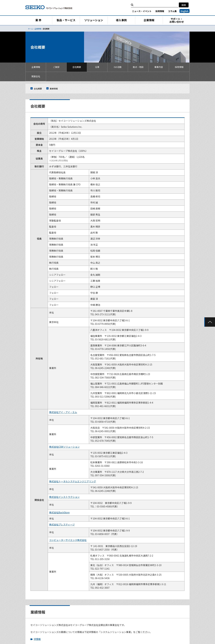This screenshot has width=215, height=644.
Task: Click the 福岡営業所 address row
Action: tap(137, 404)
